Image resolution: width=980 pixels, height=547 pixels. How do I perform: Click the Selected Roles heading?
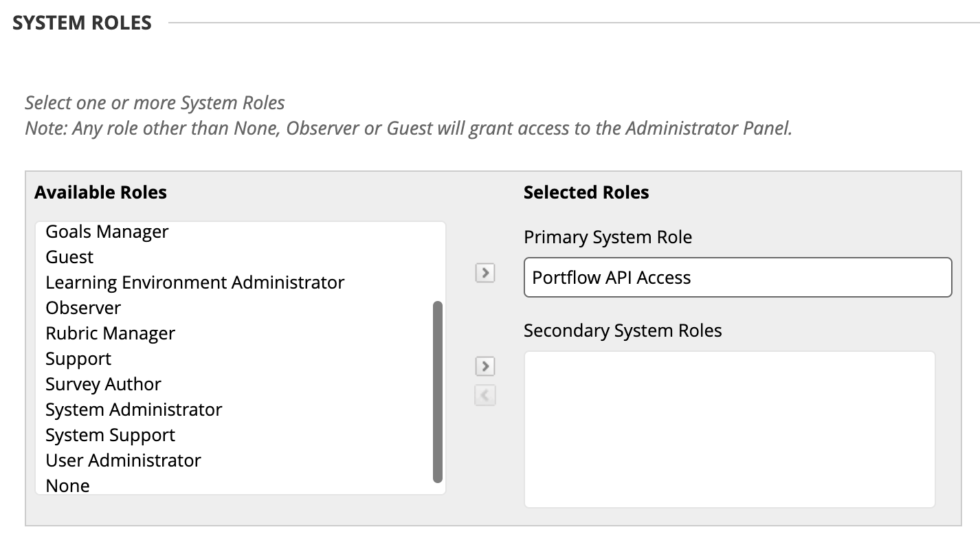coord(586,192)
